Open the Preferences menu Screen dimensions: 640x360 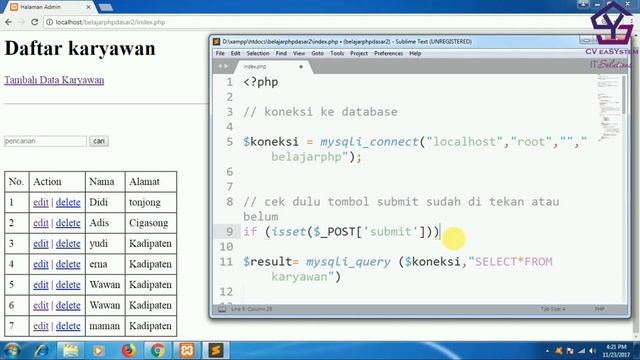pyautogui.click(x=388, y=53)
